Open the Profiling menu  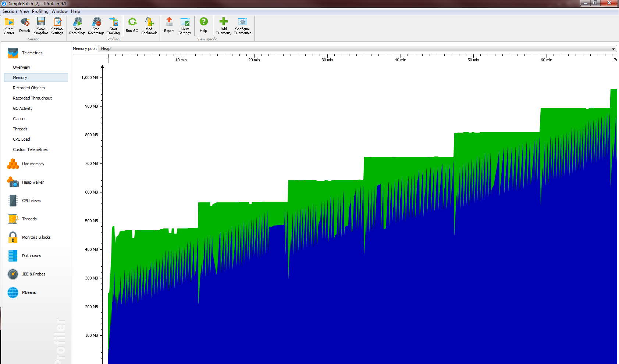pyautogui.click(x=40, y=11)
